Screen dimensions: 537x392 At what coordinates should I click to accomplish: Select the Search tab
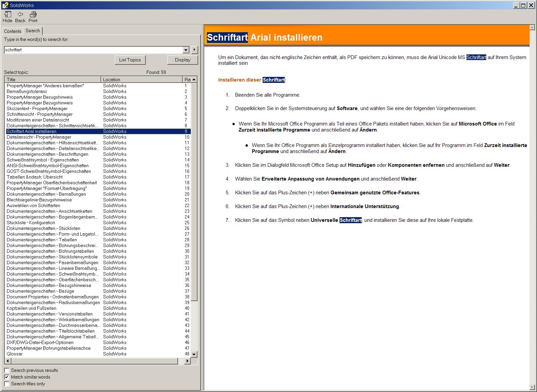(x=33, y=31)
